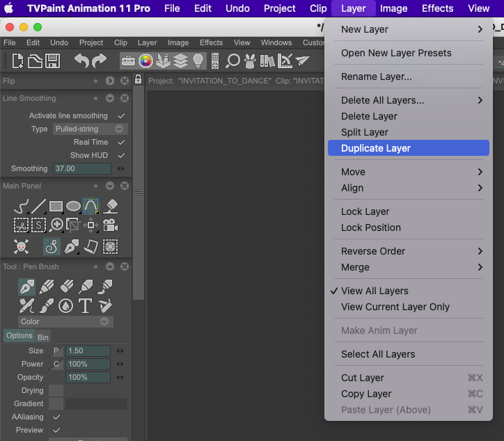The image size is (504, 441).
Task: Click the magnifier search icon in toolbar
Action: (x=233, y=61)
